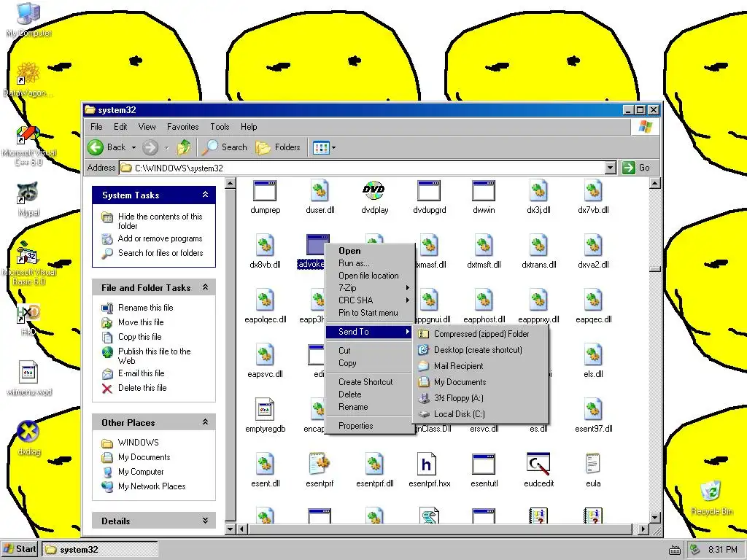Image resolution: width=747 pixels, height=560 pixels.
Task: Select the dxva2.dll file icon
Action: pos(593,246)
